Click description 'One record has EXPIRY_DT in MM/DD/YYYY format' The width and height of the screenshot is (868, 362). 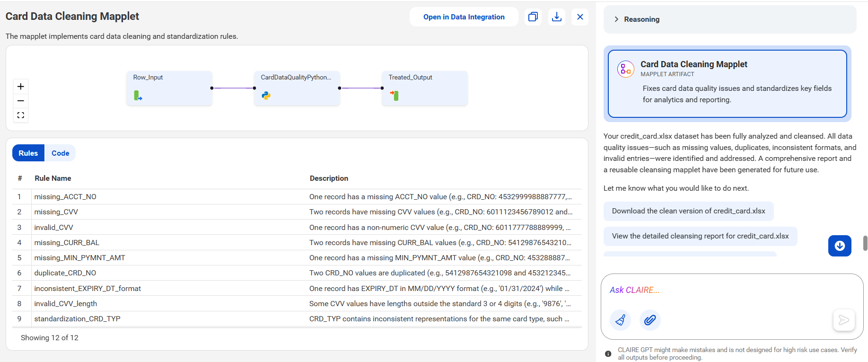pos(439,289)
